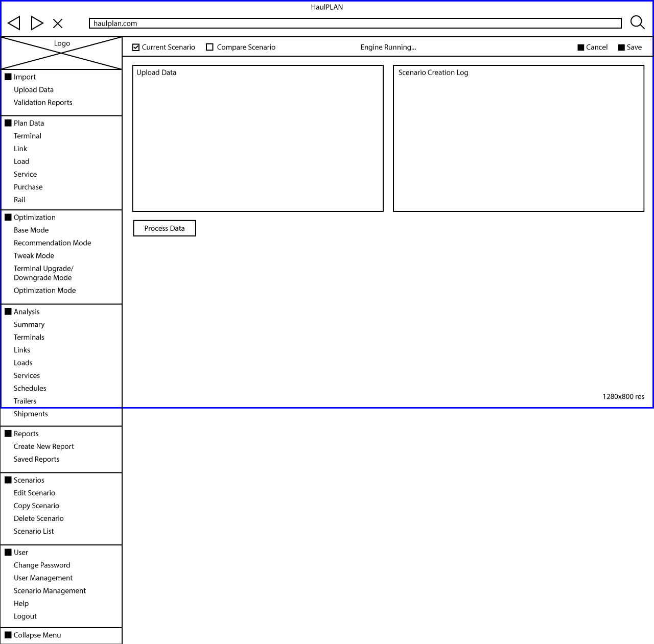Click the Logo placeholder
Image resolution: width=654 pixels, height=644 pixels.
click(61, 53)
